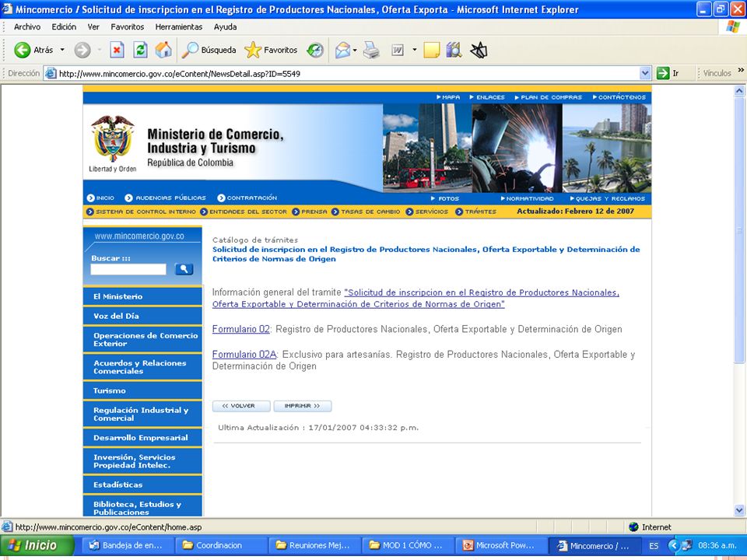Open the Herramientas menu
The image size is (747, 560).
(x=179, y=27)
